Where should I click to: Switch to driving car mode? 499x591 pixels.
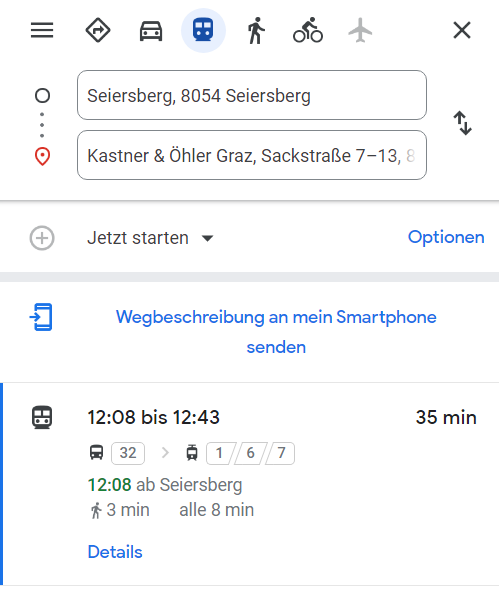pyautogui.click(x=151, y=30)
